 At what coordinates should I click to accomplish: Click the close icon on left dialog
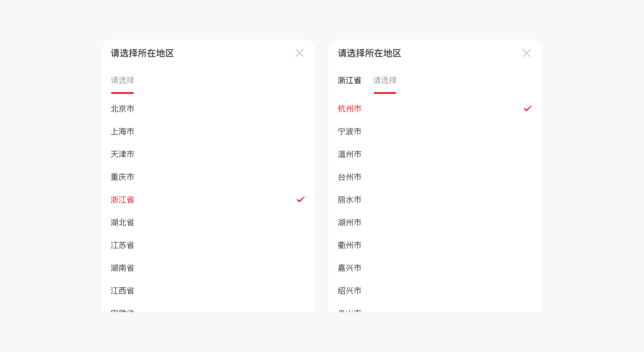(x=300, y=53)
